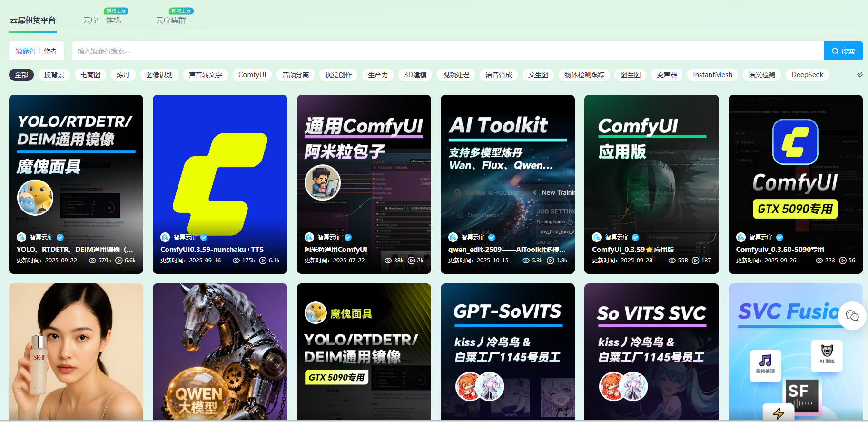
Task: Click 更新时间: 2025-09-28 text
Action: 622,261
